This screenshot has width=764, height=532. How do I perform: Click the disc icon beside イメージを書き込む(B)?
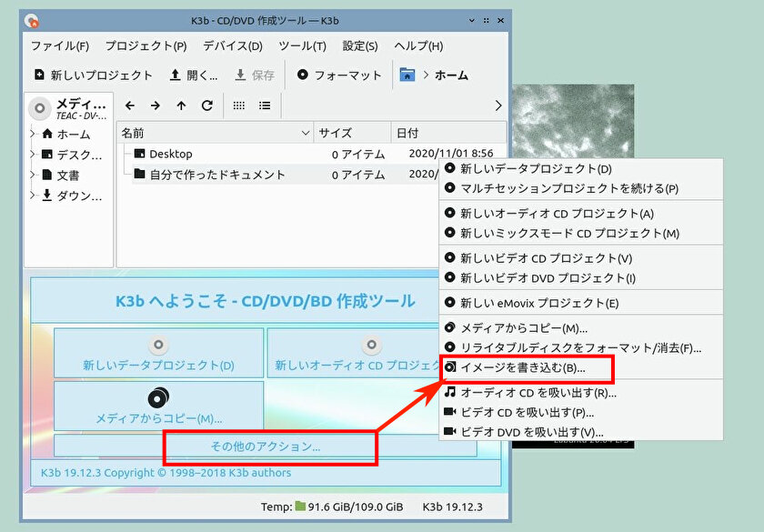click(x=450, y=366)
